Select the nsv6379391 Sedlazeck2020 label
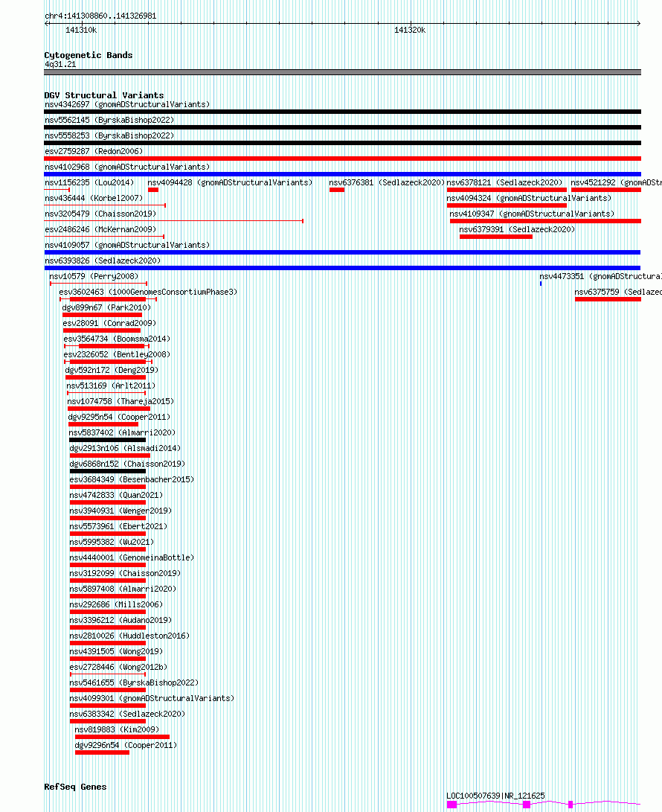 point(517,229)
